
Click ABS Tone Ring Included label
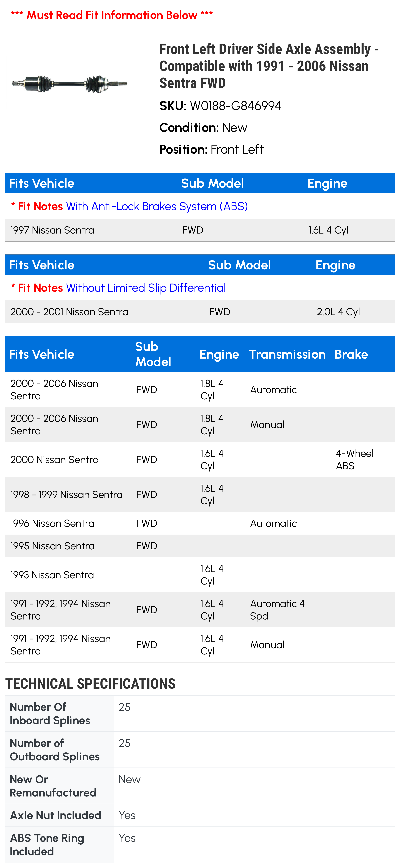point(47,844)
